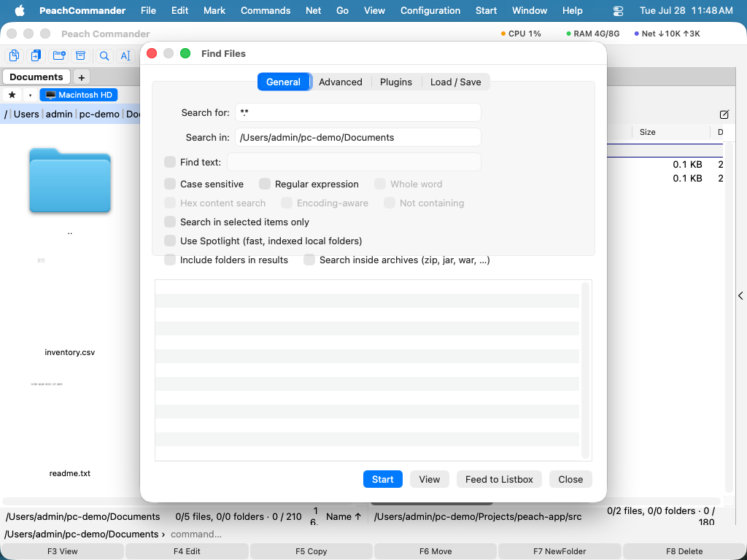Open the drive dropdown arrow beside star
The height and width of the screenshot is (560, 747).
pos(30,95)
